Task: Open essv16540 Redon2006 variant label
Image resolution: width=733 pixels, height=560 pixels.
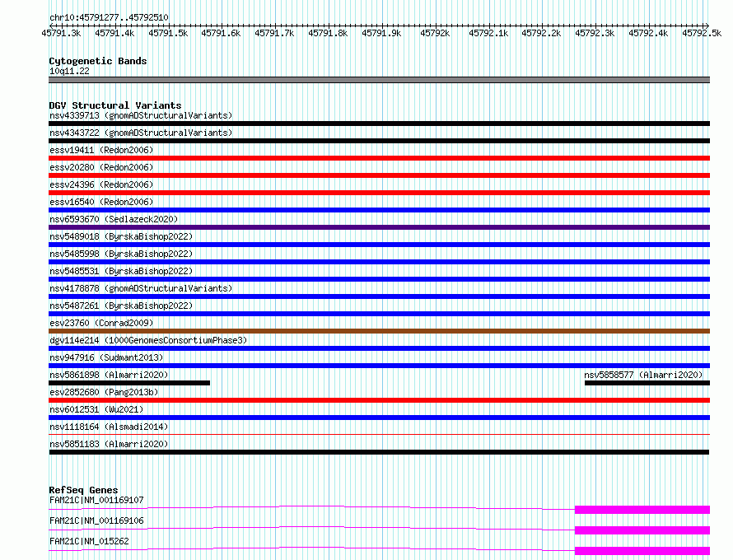Action: pyautogui.click(x=101, y=202)
